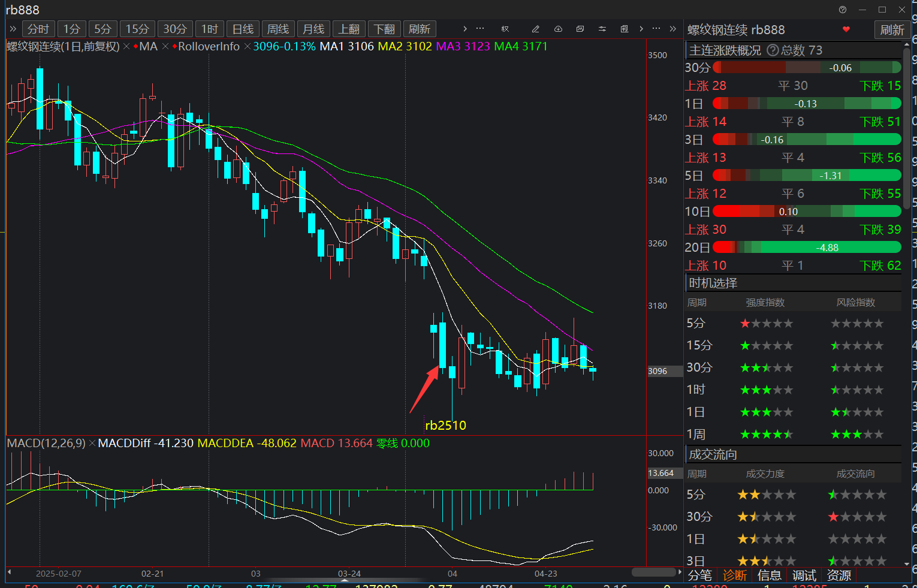This screenshot has height=588, width=917.
Task: Click the chart toolbar 刷新 button
Action: [420, 29]
